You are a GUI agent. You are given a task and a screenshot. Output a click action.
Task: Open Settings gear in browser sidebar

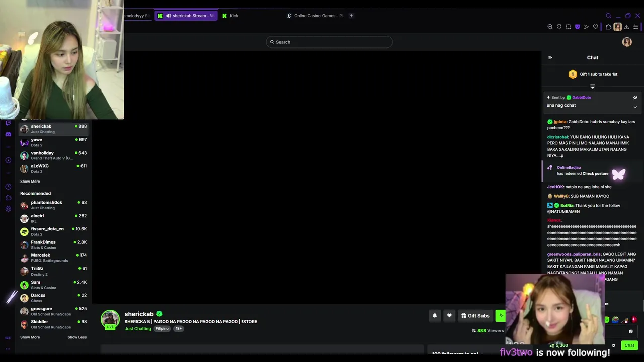point(8,209)
